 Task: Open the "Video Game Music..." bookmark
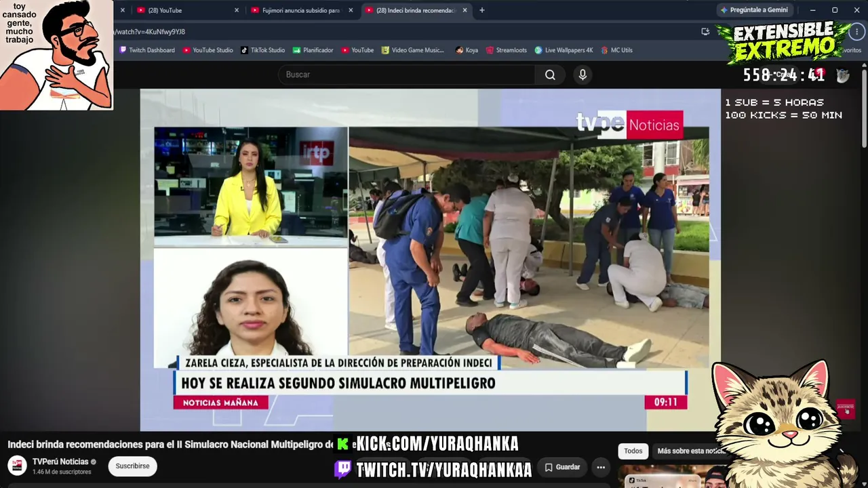click(x=412, y=50)
